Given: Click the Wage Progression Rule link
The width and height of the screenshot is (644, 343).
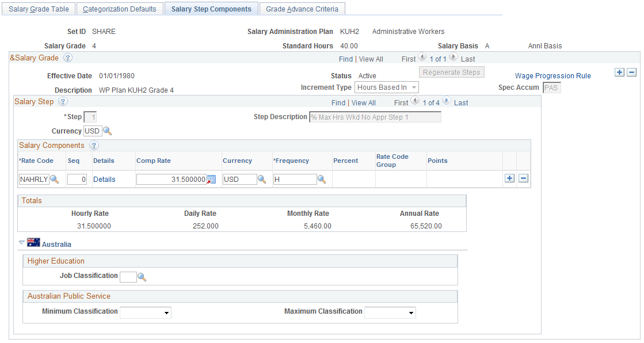Looking at the screenshot, I should (x=552, y=75).
